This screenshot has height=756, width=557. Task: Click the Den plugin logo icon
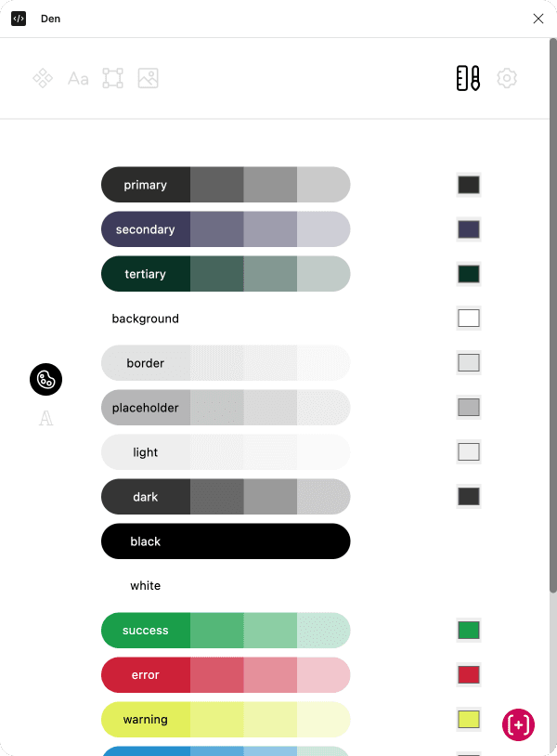tap(19, 19)
